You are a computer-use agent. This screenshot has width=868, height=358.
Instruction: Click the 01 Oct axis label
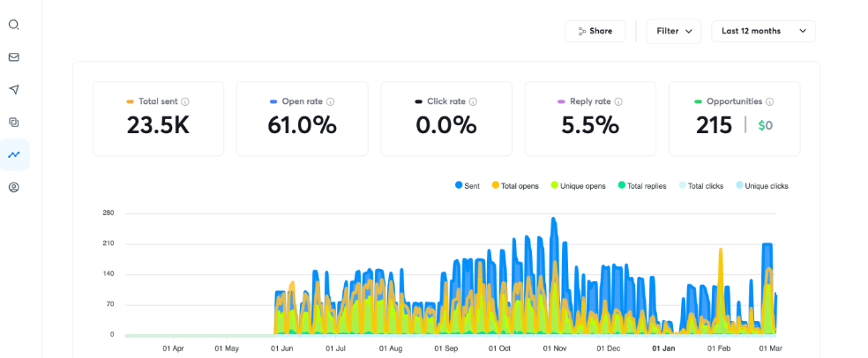(x=499, y=349)
